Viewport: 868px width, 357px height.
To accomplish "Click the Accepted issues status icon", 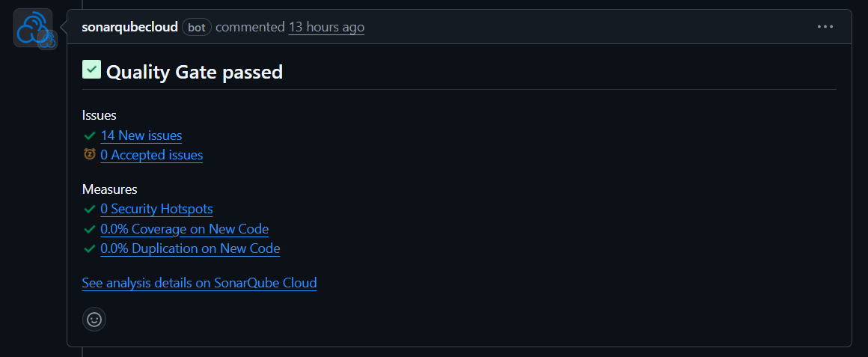I will (x=90, y=155).
